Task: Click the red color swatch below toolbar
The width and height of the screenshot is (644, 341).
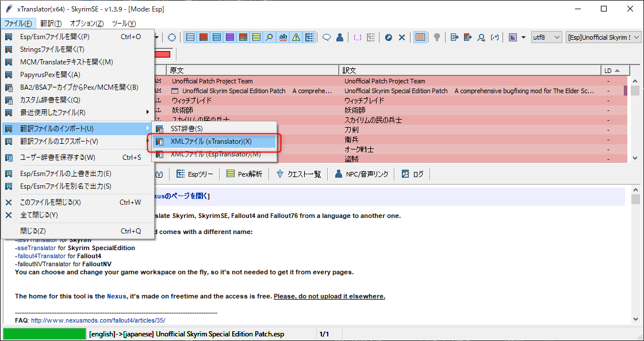Action: coord(162,54)
